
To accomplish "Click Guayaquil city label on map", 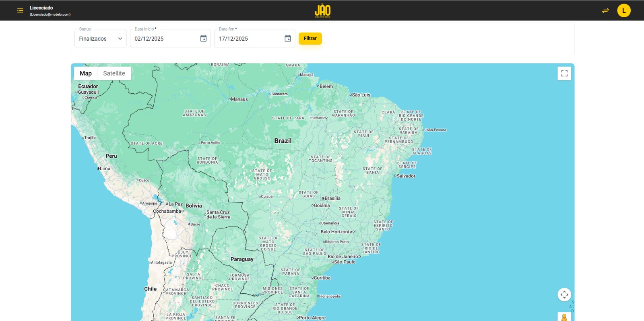I will click(x=88, y=92).
